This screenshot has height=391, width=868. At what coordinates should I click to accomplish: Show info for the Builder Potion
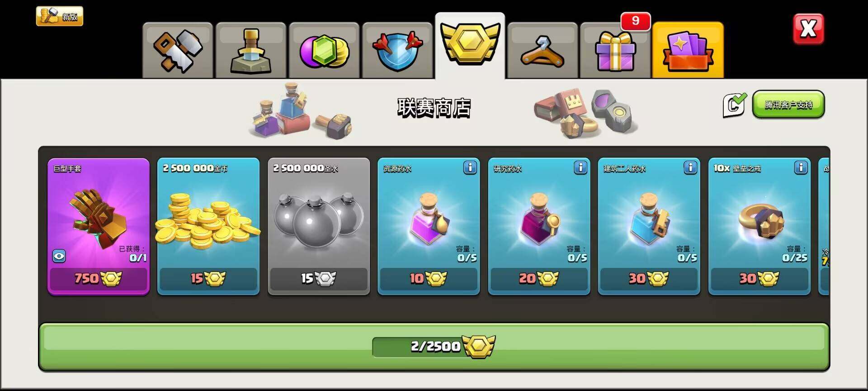point(690,168)
